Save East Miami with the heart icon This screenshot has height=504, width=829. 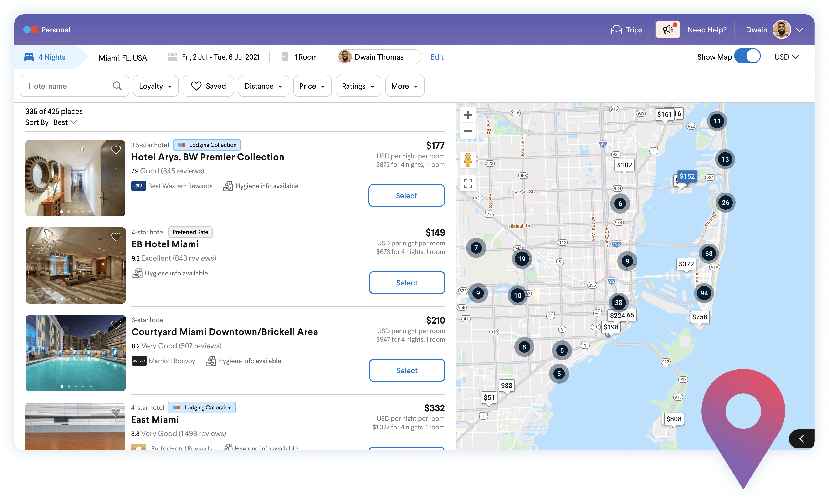coord(116,412)
